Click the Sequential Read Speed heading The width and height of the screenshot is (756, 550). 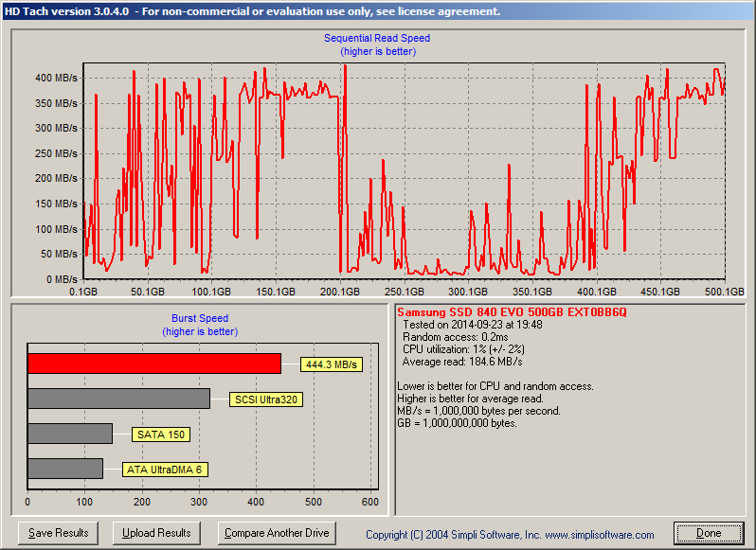[377, 38]
